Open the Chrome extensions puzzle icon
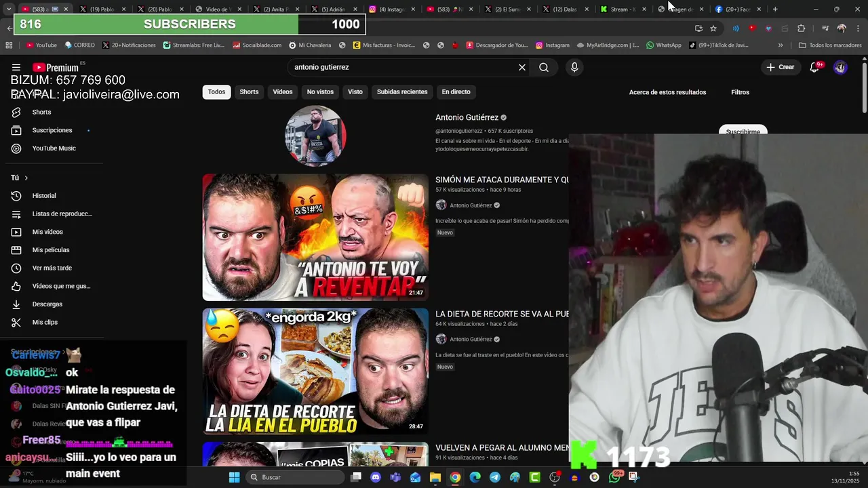The width and height of the screenshot is (868, 488). (x=801, y=28)
